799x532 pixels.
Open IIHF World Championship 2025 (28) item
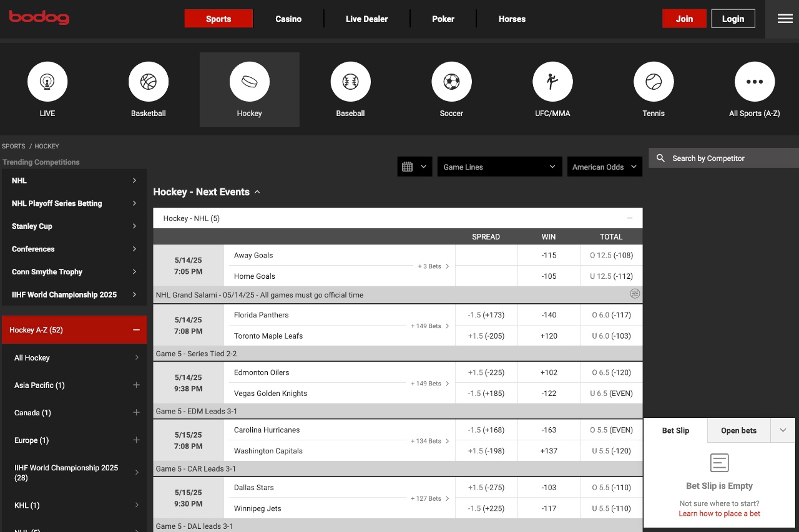coord(74,473)
